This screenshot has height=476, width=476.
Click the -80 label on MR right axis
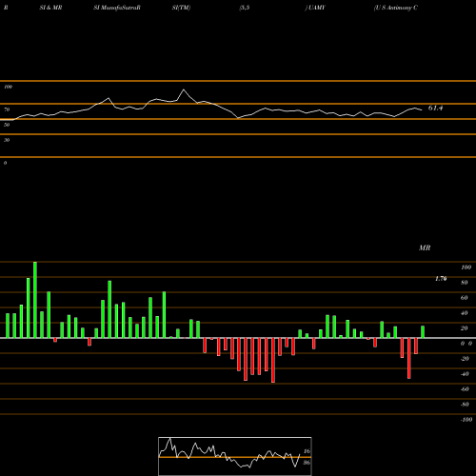pos(465,405)
